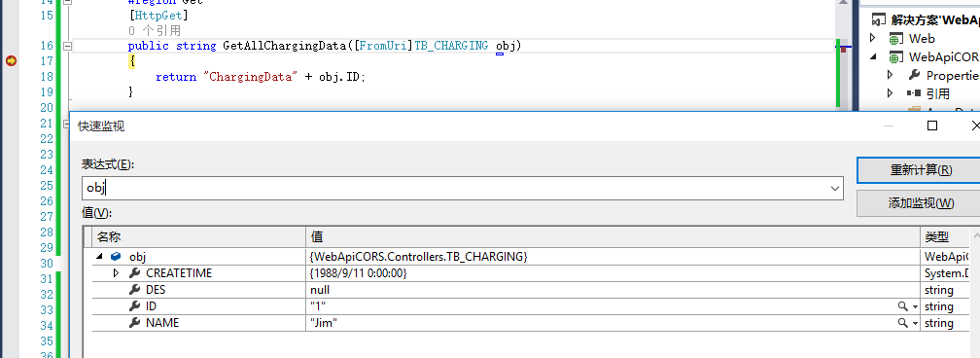Click the ID property wrench icon
This screenshot has height=358, width=980.
point(134,306)
